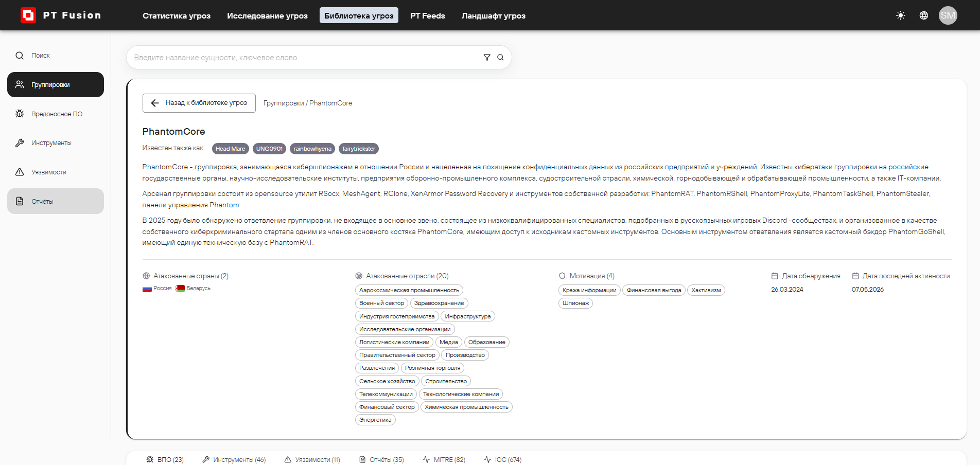Image resolution: width=980 pixels, height=465 pixels.
Task: Select the Производство tag
Action: coord(465,355)
